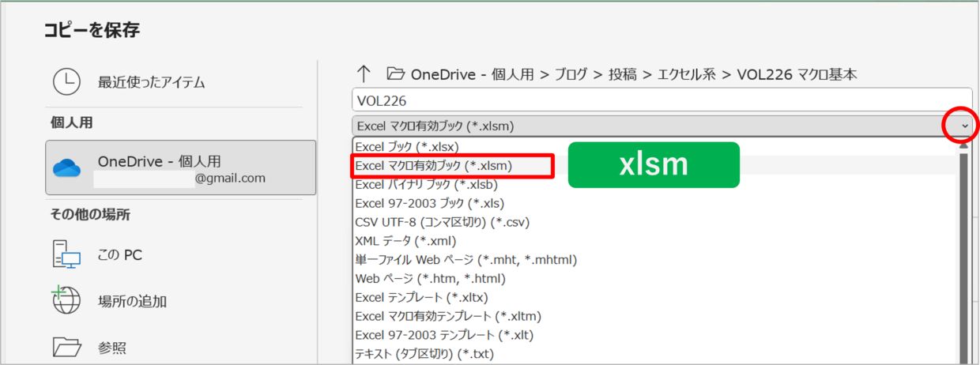Click ブログ in the breadcrumb path
Viewport: 980px width, 365px height.
(x=571, y=74)
